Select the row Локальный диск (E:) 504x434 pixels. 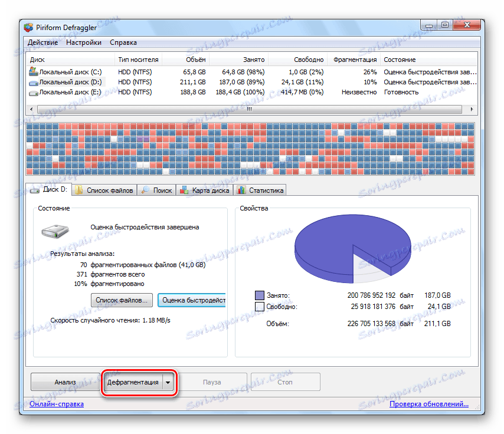[251, 92]
